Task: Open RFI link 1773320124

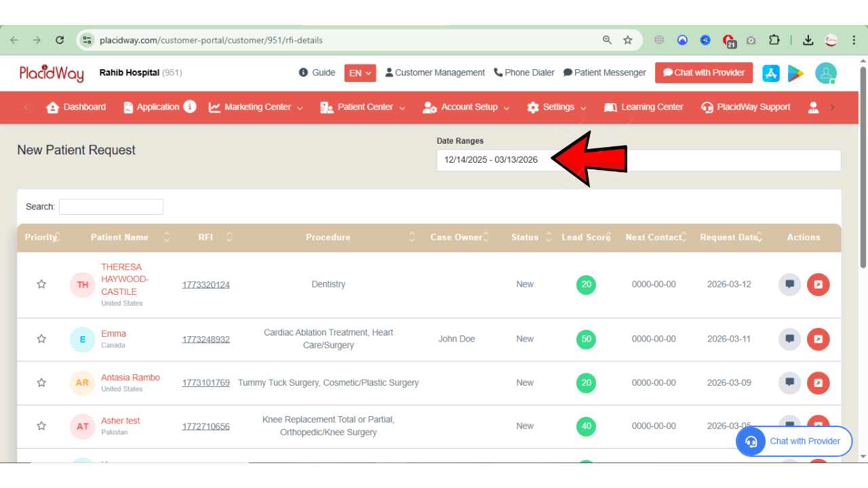Action: (x=205, y=285)
